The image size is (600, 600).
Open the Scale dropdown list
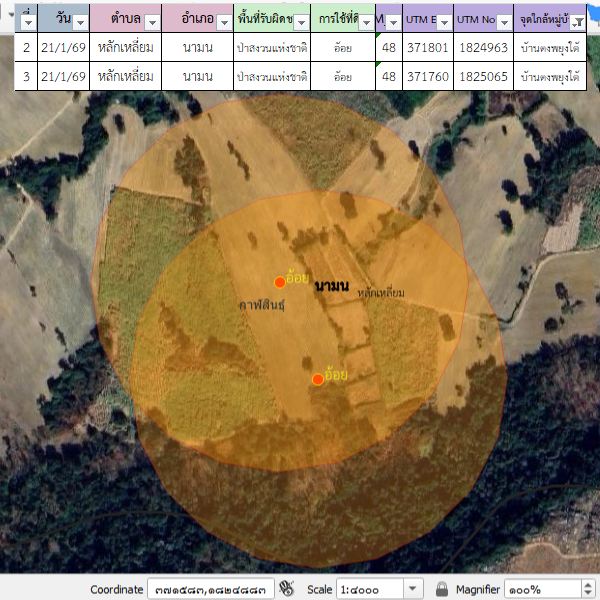415,589
